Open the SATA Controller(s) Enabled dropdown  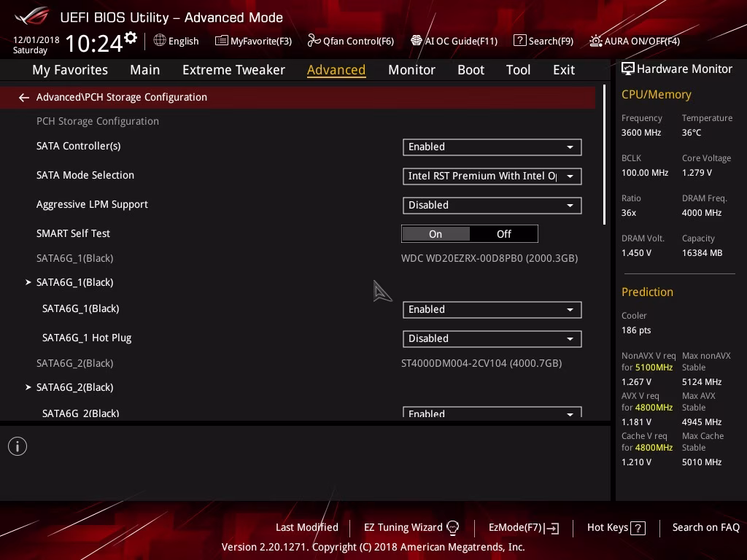tap(492, 147)
